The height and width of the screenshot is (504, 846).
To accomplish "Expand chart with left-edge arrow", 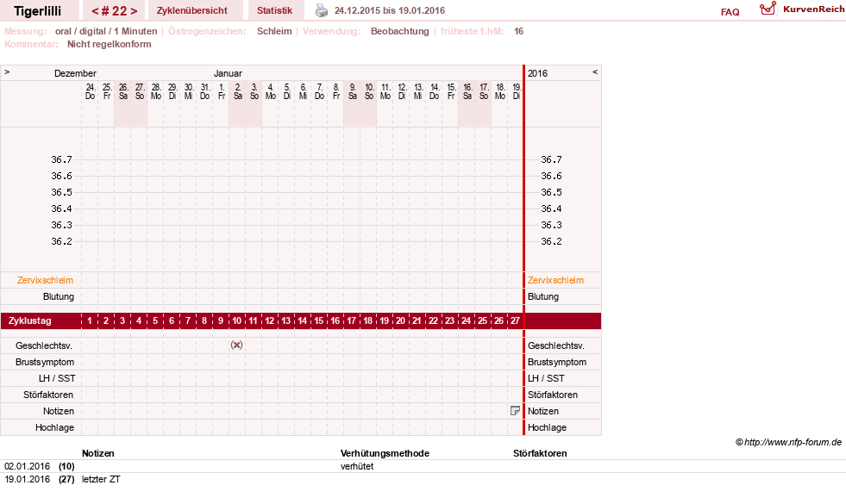I will [7, 72].
